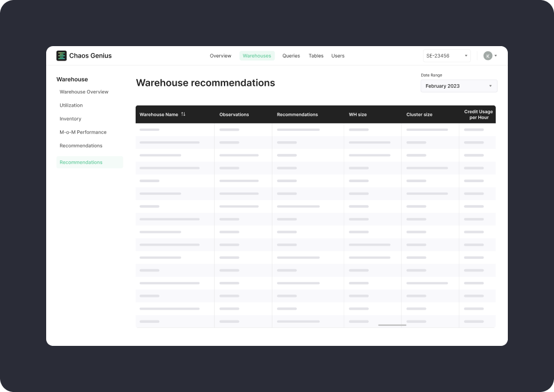This screenshot has height=392, width=554.
Task: Open the Inventory sidebar page
Action: [x=70, y=119]
